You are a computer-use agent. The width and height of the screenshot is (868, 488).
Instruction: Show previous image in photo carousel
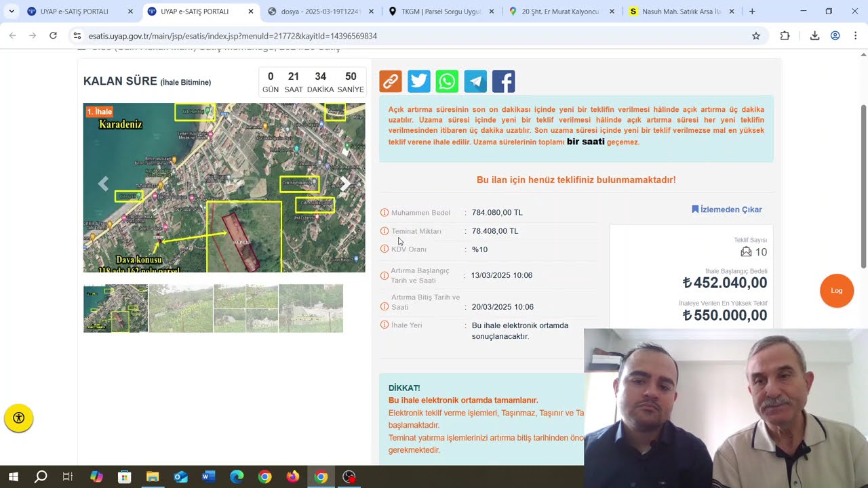tap(103, 184)
